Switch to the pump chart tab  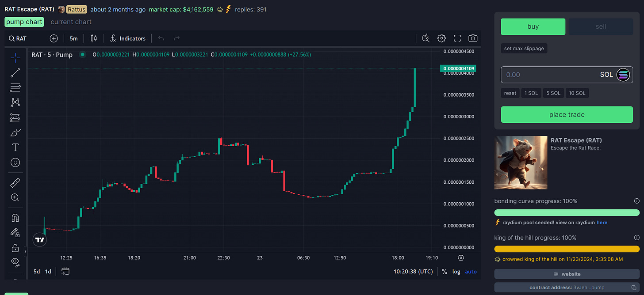click(24, 22)
